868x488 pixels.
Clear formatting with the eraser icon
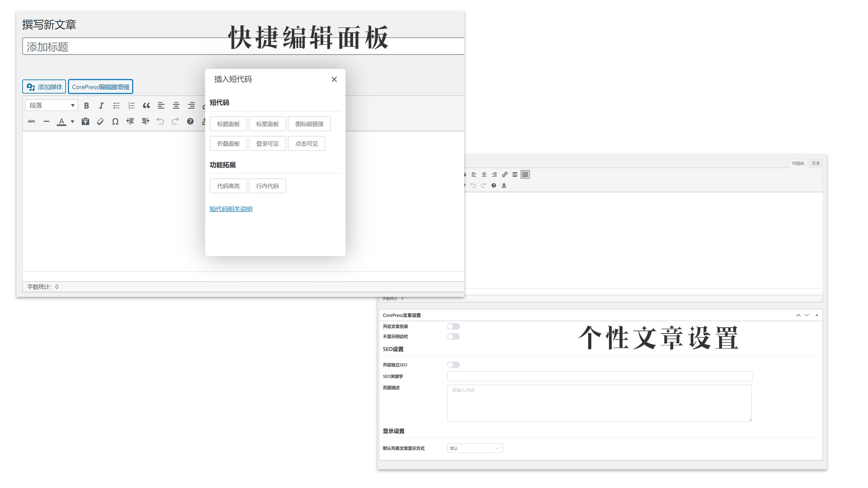pos(100,121)
